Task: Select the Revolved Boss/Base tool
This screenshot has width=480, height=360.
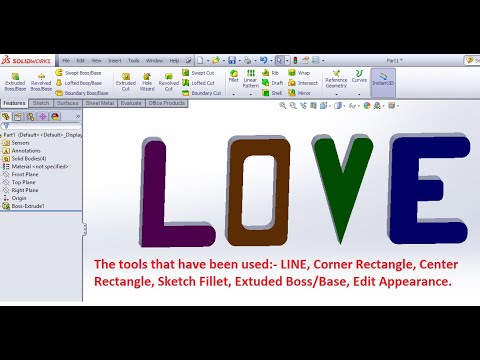Action: (41, 82)
